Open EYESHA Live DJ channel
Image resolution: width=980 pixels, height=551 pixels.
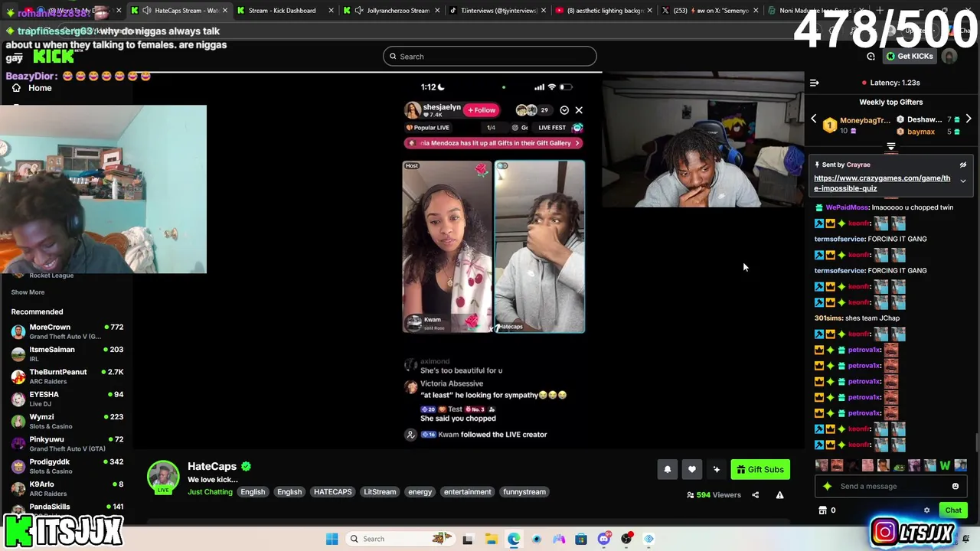point(67,399)
